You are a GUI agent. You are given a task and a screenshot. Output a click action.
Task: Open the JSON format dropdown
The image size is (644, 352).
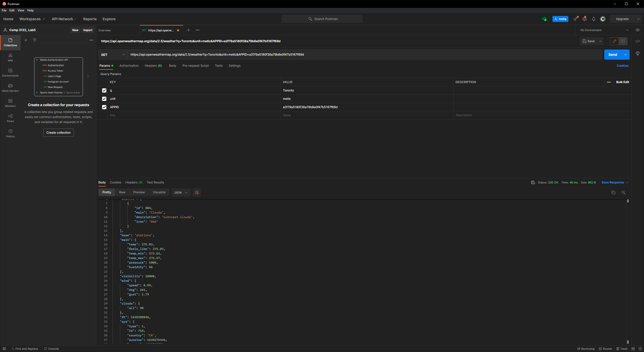pyautogui.click(x=181, y=193)
